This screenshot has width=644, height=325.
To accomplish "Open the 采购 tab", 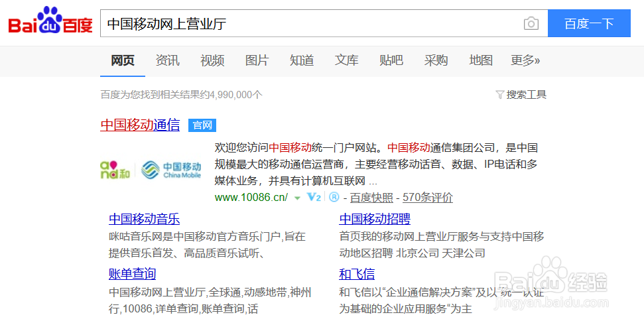I will 436,60.
